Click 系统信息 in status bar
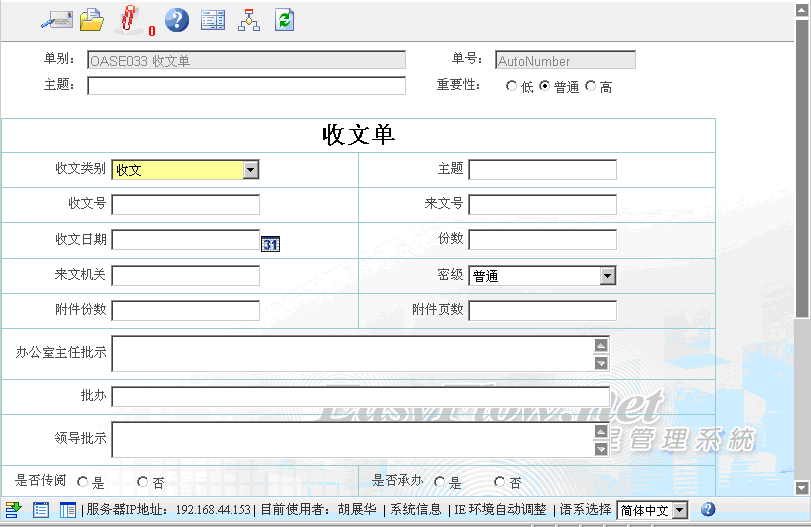Image resolution: width=811 pixels, height=527 pixels. tap(416, 510)
